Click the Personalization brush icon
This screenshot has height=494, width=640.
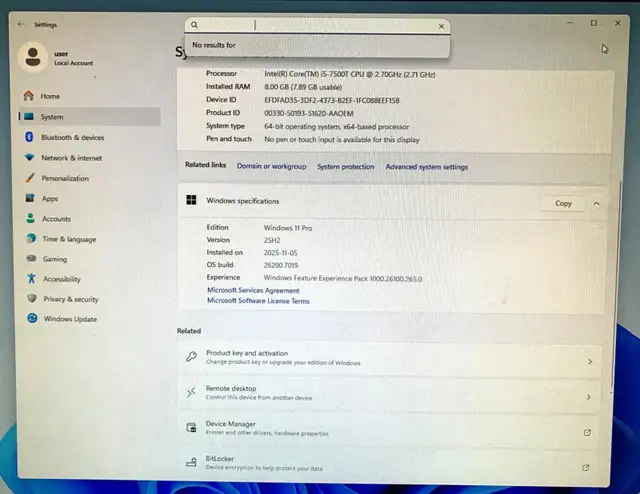30,178
